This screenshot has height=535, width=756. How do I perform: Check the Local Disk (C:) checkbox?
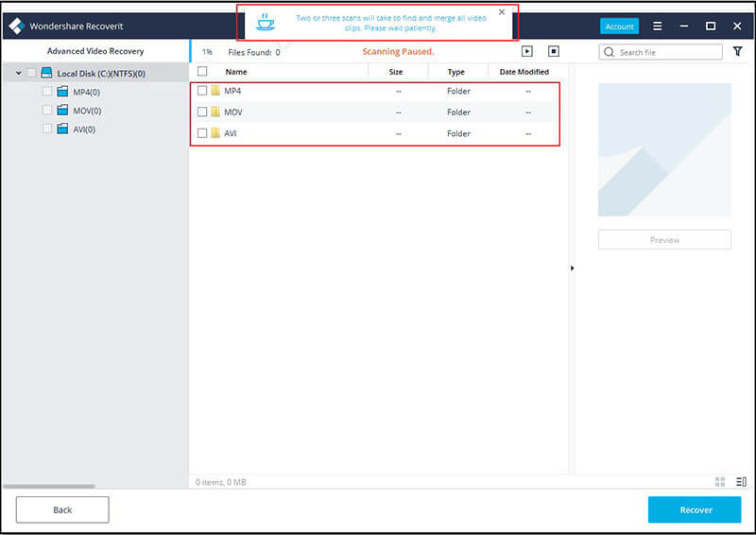[31, 73]
